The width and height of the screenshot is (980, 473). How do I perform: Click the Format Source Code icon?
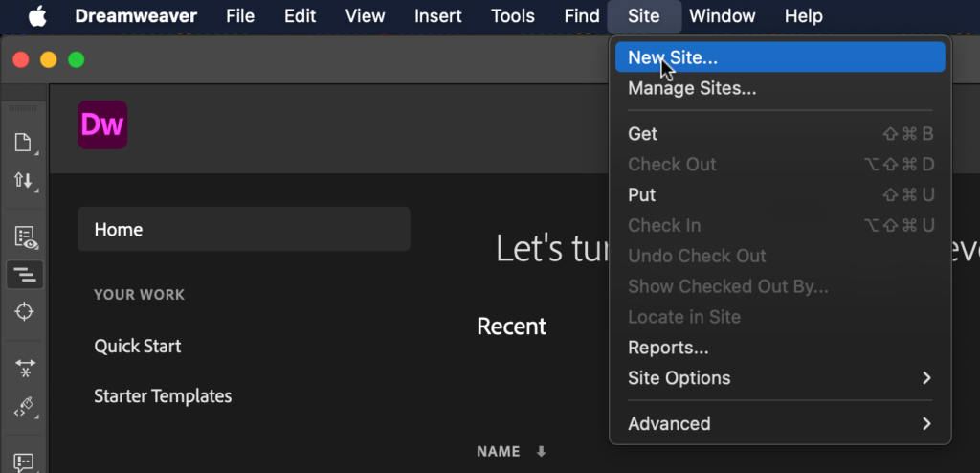24,406
